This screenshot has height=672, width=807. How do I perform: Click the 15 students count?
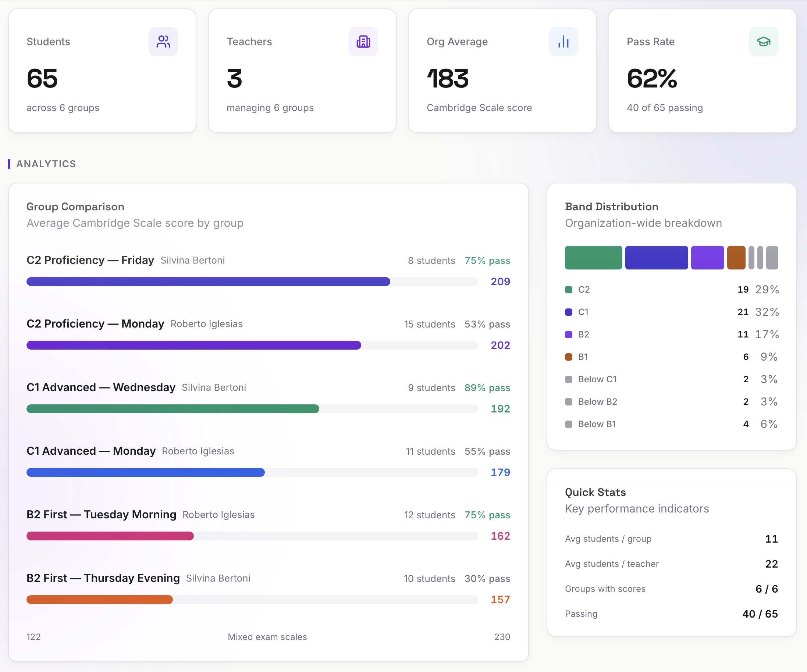pos(430,325)
